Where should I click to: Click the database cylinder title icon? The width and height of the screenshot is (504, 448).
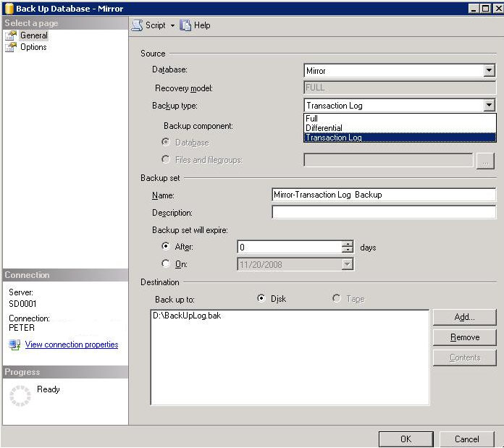(9, 9)
